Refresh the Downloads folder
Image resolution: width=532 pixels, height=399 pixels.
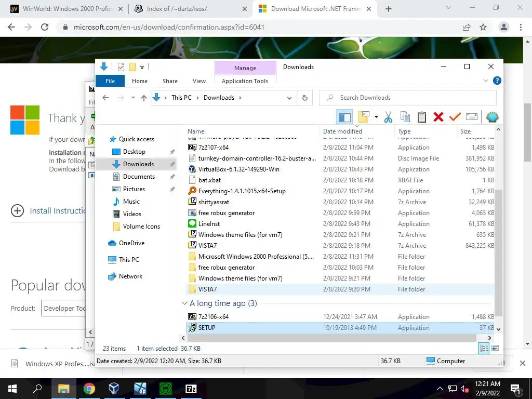(304, 98)
